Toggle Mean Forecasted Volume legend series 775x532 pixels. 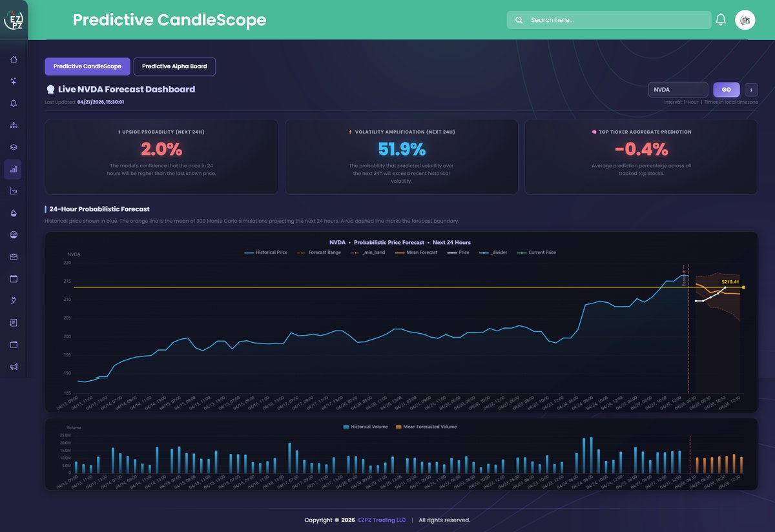click(426, 427)
